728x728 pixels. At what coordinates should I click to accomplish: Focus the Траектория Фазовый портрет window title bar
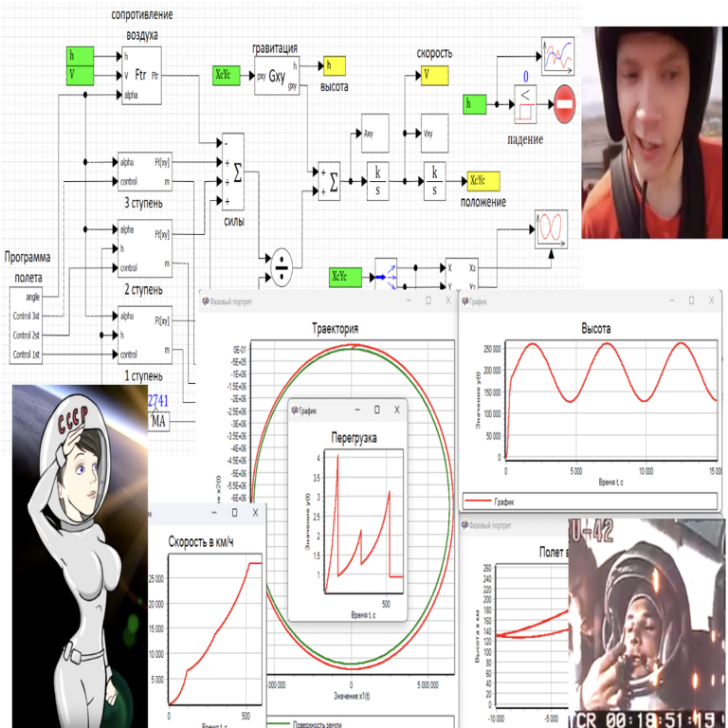point(303,301)
